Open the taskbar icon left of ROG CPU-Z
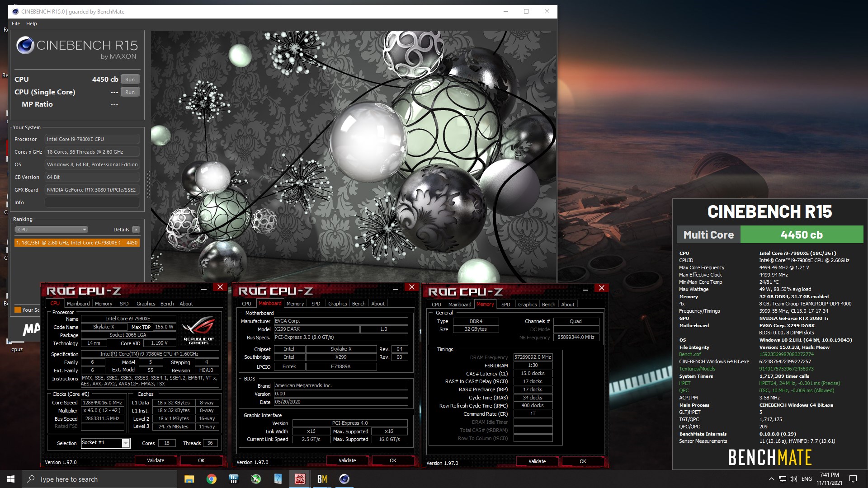Viewport: 868px width, 488px height. (278, 479)
